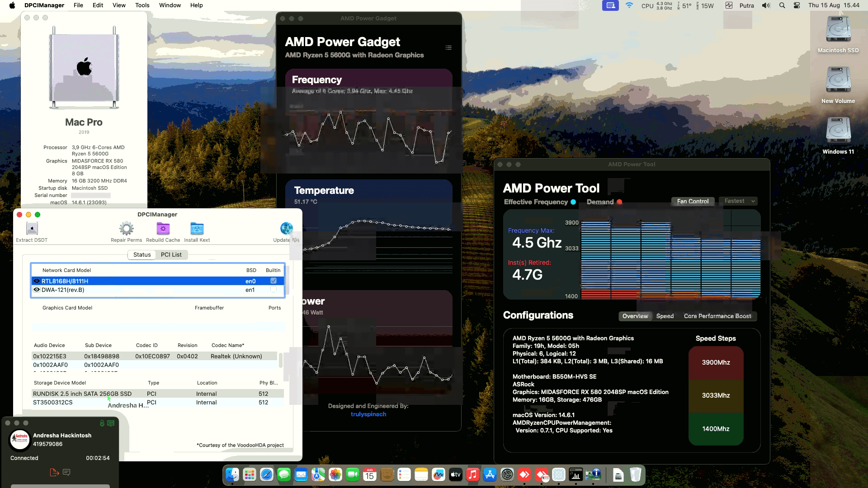Screen dimensions: 868x488
Task: Click the Repair Perms gear icon
Action: (x=126, y=229)
